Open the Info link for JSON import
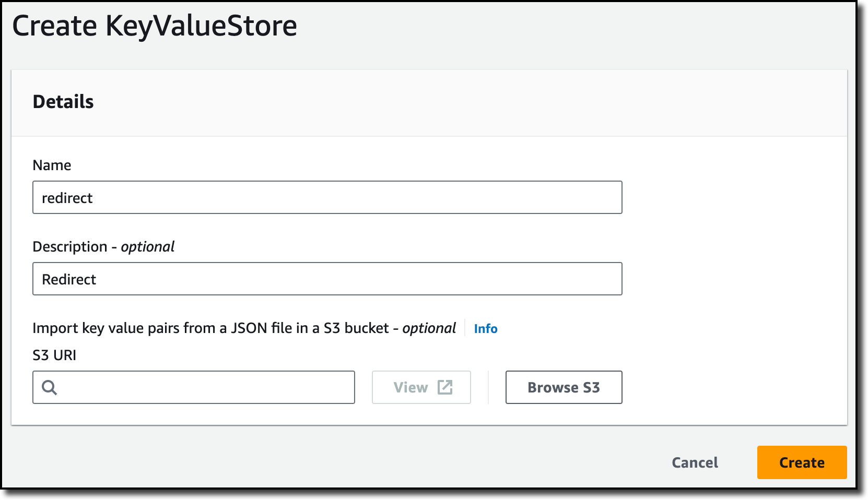This screenshot has width=868, height=500. (486, 328)
